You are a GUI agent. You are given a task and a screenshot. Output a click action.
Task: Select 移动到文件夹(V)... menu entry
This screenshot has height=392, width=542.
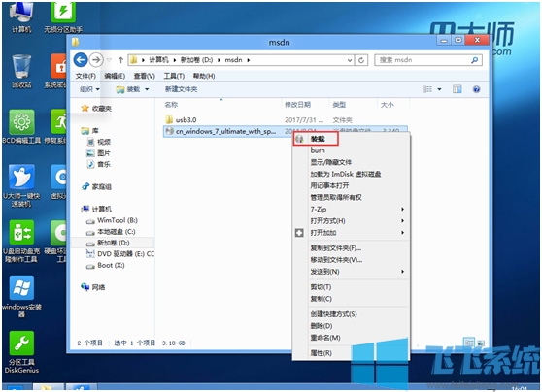[351, 260]
